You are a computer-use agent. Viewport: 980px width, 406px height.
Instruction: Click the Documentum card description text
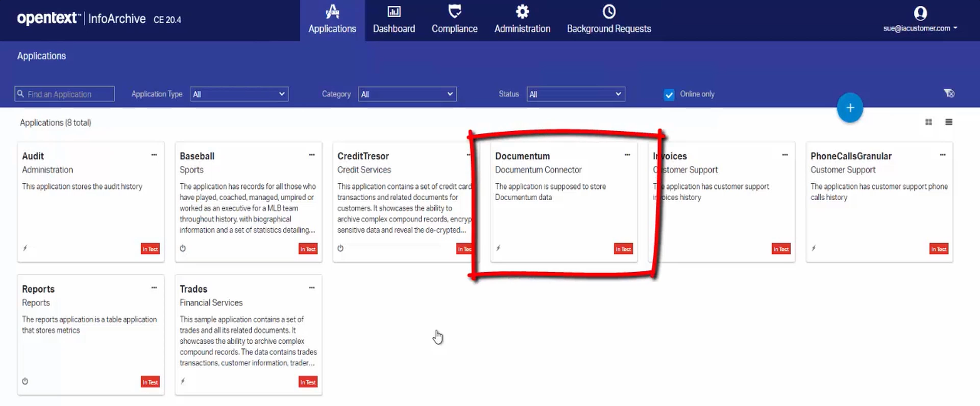click(x=550, y=192)
